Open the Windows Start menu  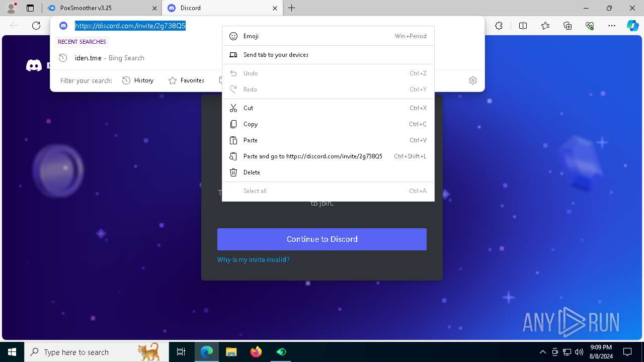12,352
